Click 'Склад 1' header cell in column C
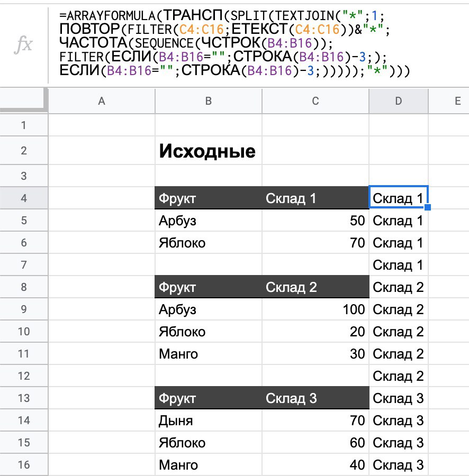The width and height of the screenshot is (469, 476). coord(315,198)
